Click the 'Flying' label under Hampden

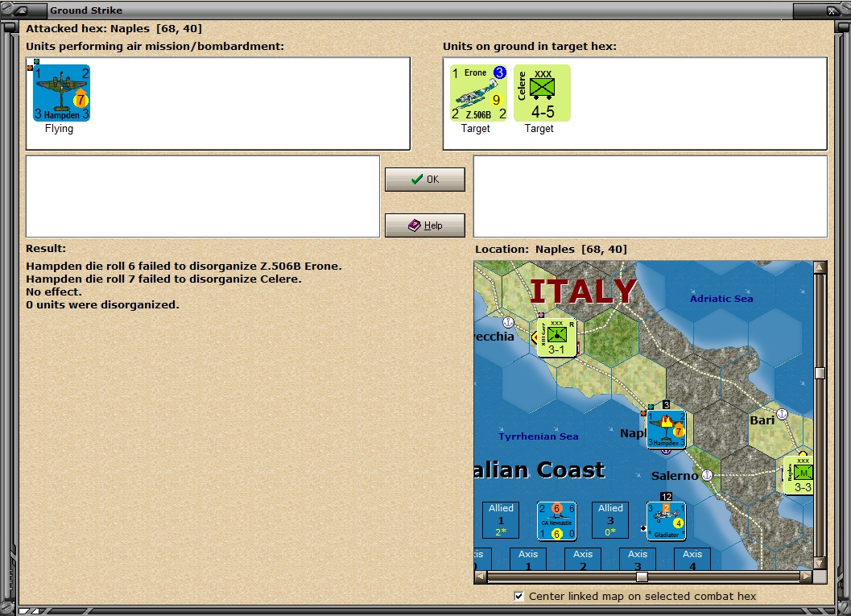coord(59,129)
